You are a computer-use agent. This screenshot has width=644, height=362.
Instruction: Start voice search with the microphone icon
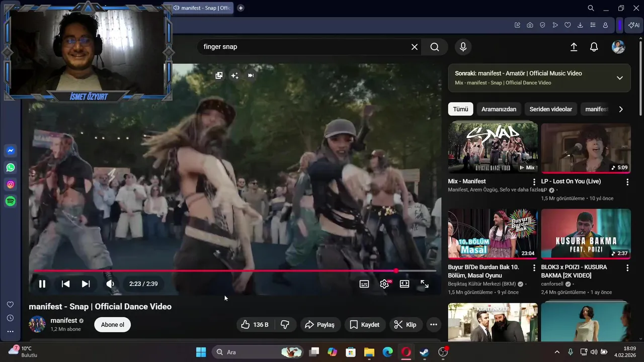[x=463, y=47]
